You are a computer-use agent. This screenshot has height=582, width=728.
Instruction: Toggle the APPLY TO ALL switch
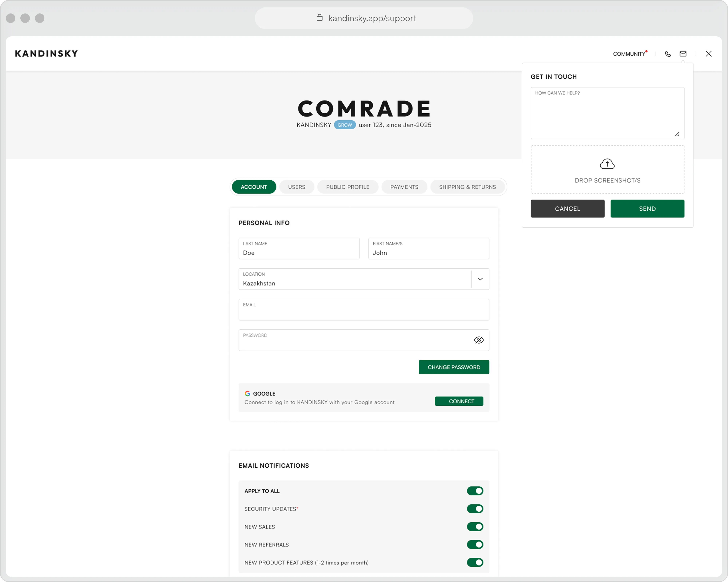(475, 491)
